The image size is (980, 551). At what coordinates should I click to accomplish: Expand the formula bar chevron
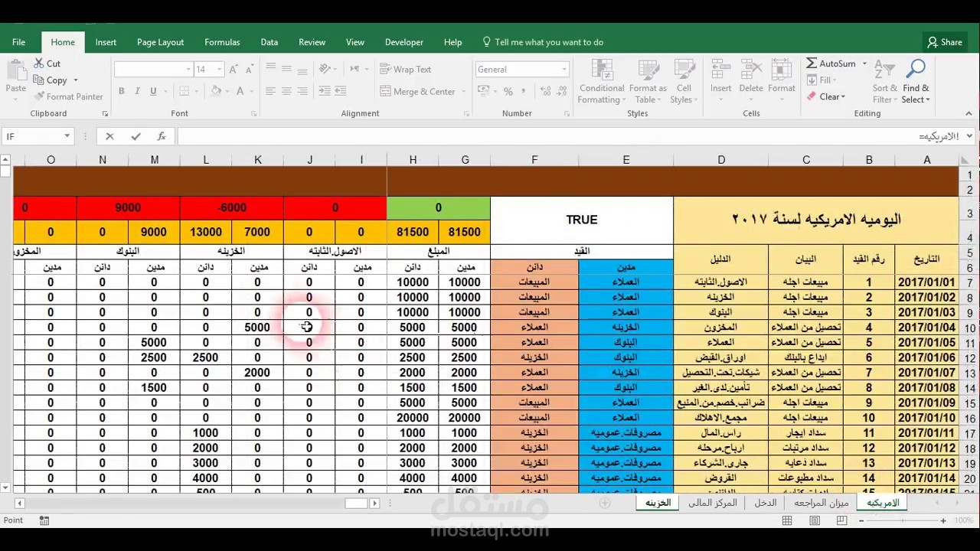click(x=969, y=136)
